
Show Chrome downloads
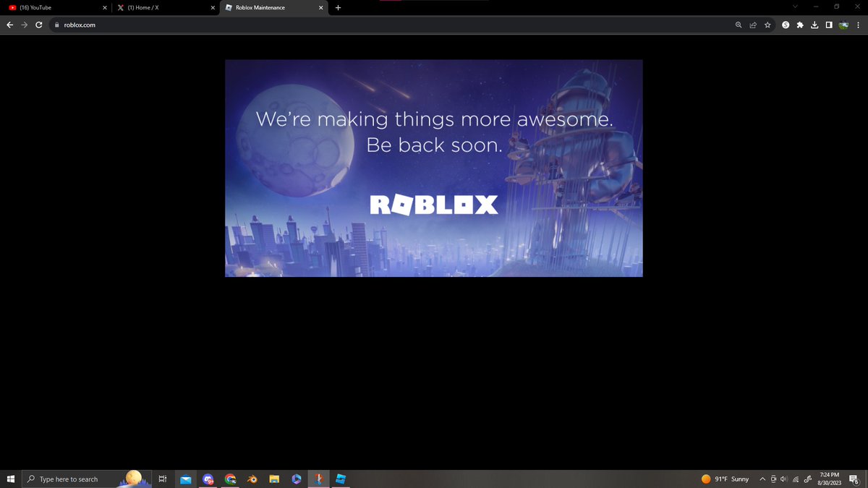[x=814, y=25]
